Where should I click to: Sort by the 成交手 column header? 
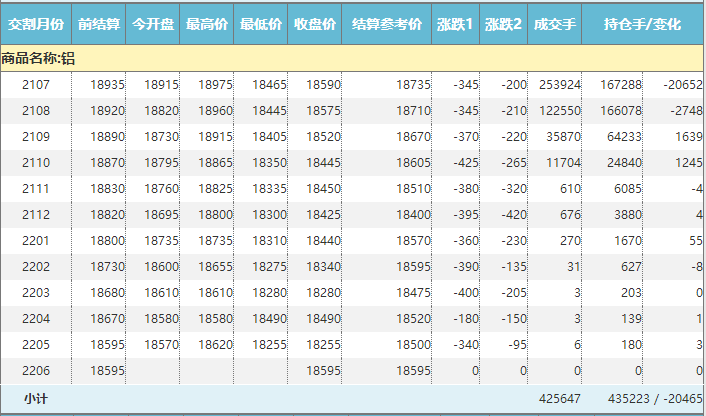(554, 23)
